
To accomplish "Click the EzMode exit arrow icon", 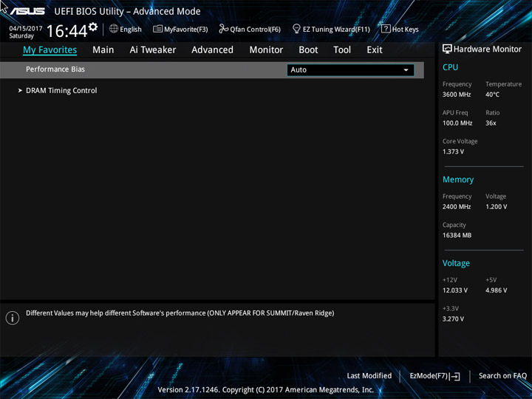I will [455, 376].
